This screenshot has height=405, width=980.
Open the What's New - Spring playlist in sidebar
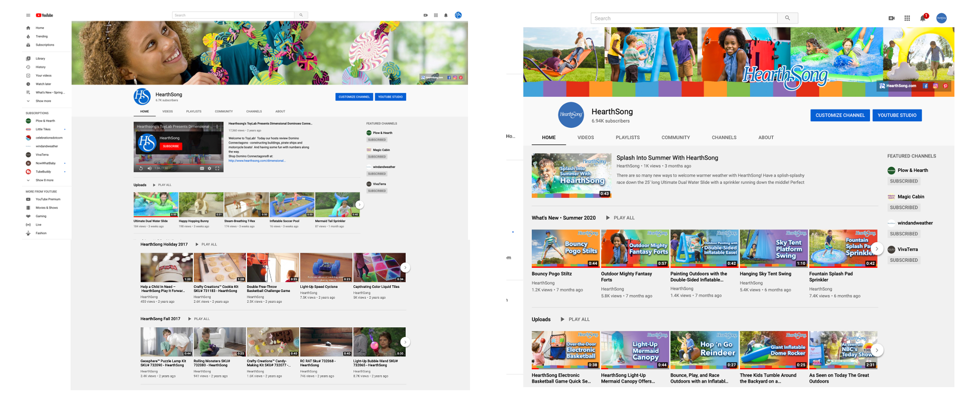[49, 93]
